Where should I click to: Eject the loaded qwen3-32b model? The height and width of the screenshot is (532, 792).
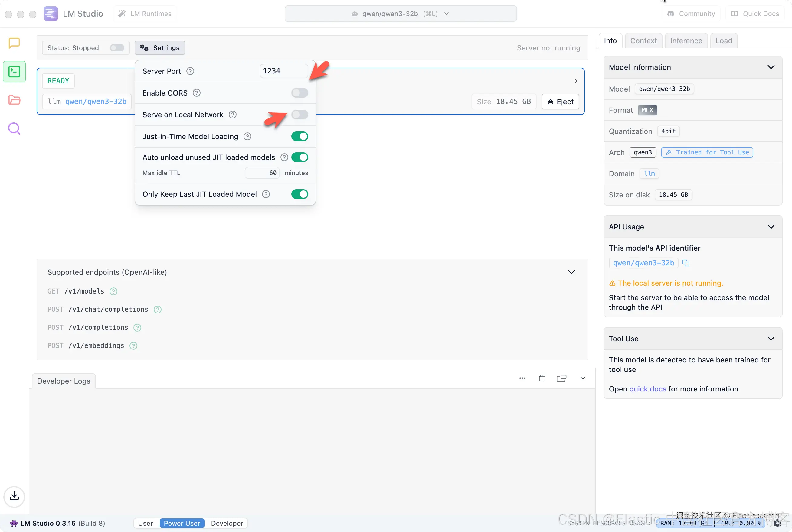(560, 102)
